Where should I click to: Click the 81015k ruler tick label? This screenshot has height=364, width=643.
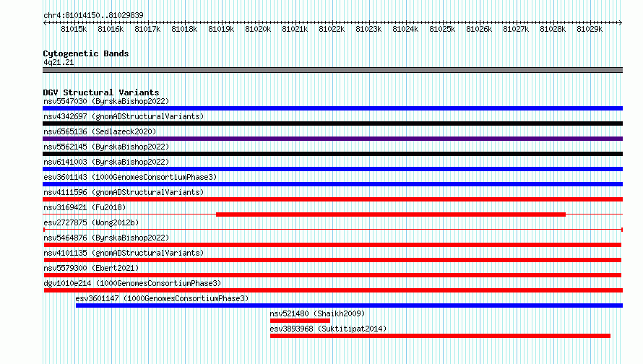[x=74, y=29]
